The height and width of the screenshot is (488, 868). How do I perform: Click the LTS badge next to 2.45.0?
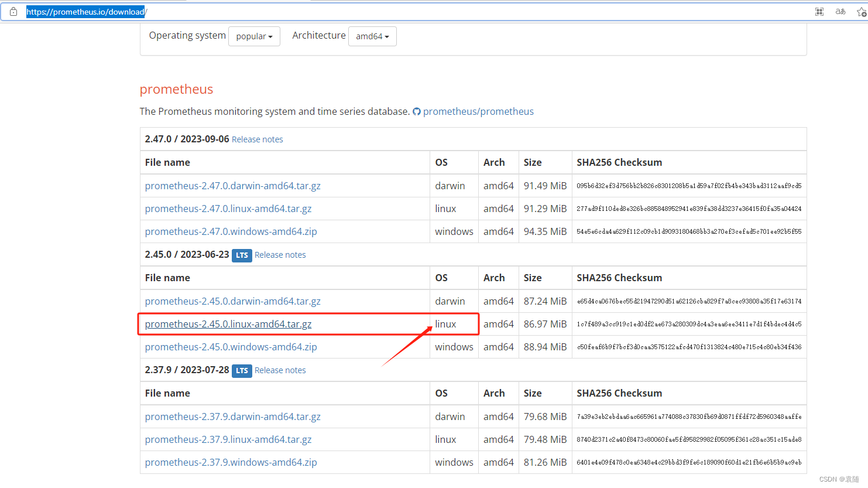point(242,255)
